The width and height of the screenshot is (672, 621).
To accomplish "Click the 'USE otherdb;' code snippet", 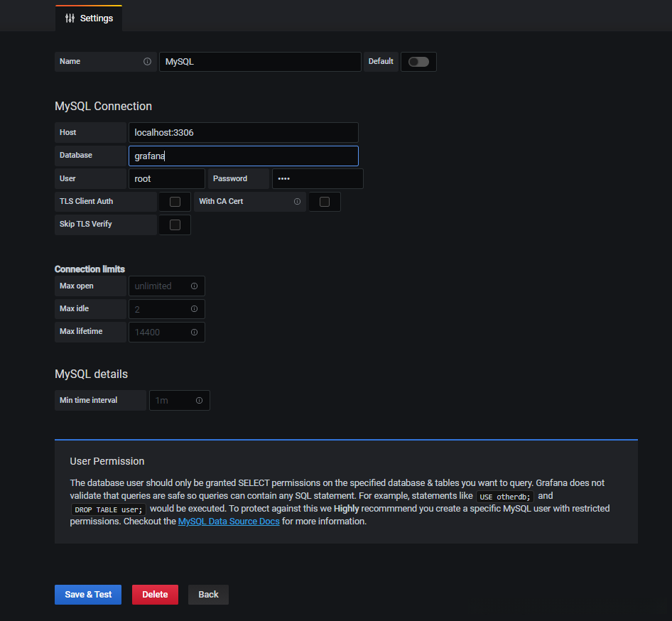I will tap(505, 497).
